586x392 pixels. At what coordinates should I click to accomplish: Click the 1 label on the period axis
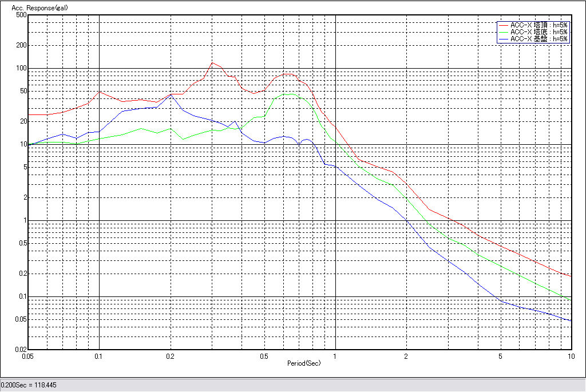(335, 357)
